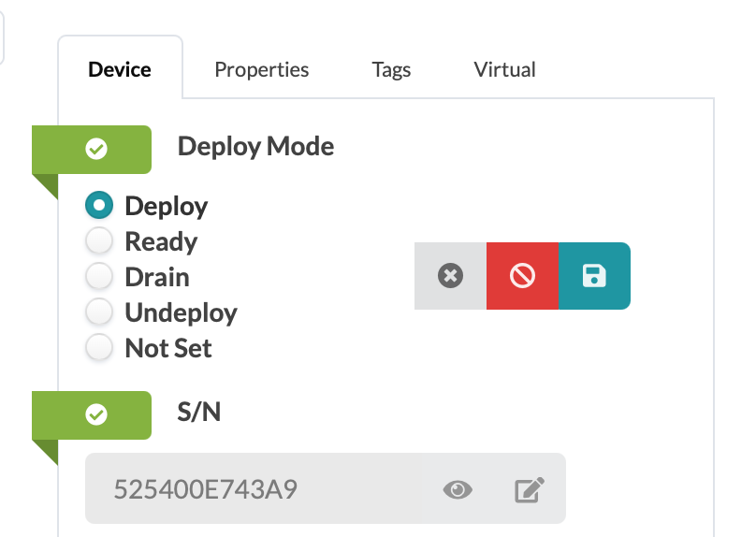Switch to the Properties tab
Viewport: 756px width, 537px height.
pos(261,70)
